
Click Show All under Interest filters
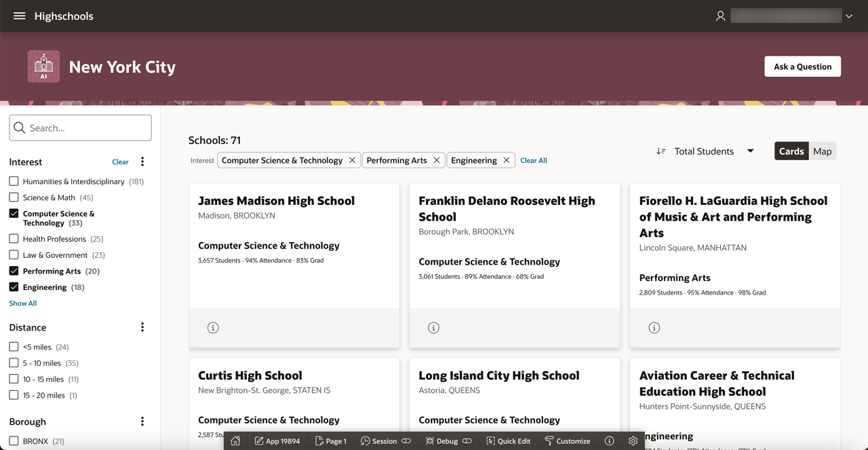[x=23, y=303]
